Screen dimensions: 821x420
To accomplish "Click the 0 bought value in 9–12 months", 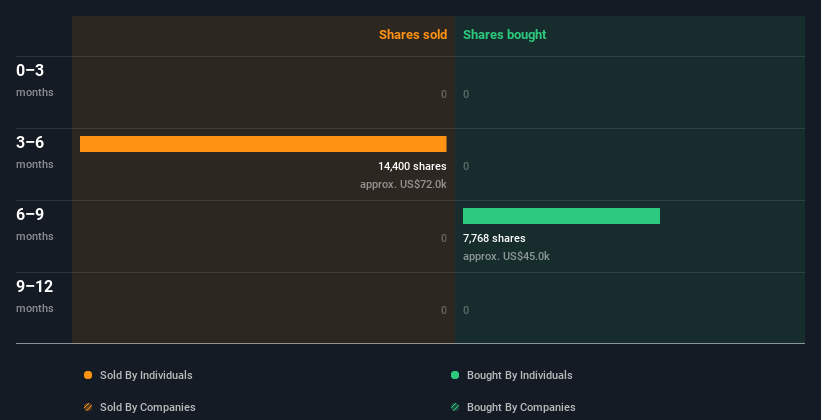I will [x=466, y=311].
